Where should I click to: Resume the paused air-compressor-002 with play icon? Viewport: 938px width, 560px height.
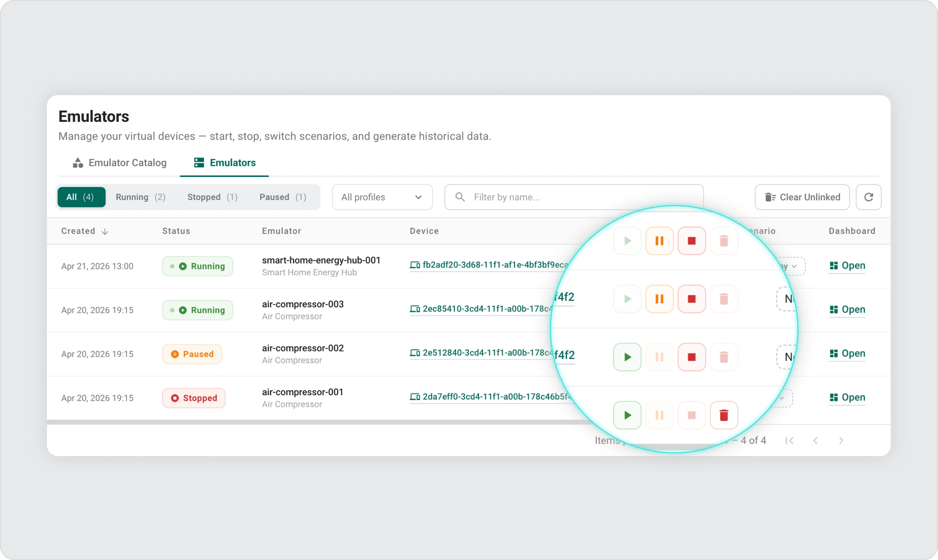coord(627,357)
